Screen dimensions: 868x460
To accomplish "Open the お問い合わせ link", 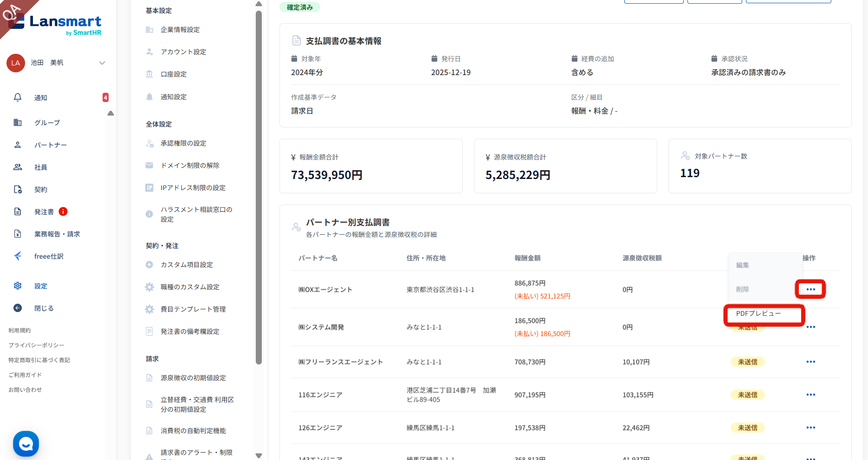I will [x=25, y=390].
